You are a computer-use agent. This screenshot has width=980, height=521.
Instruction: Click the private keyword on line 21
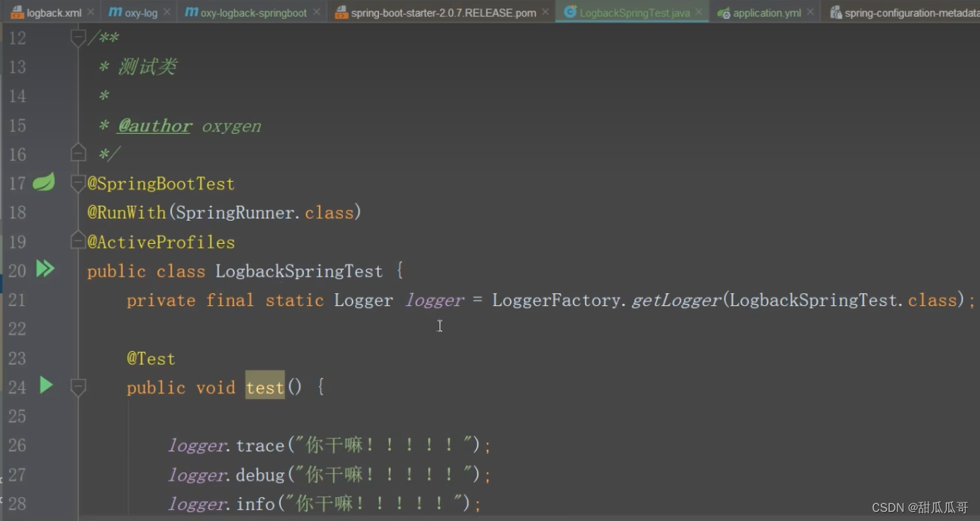point(161,300)
